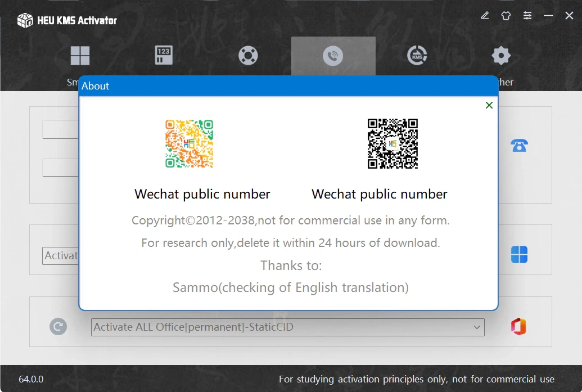Click the right Wechat public number label
The width and height of the screenshot is (582, 392).
pos(380,194)
